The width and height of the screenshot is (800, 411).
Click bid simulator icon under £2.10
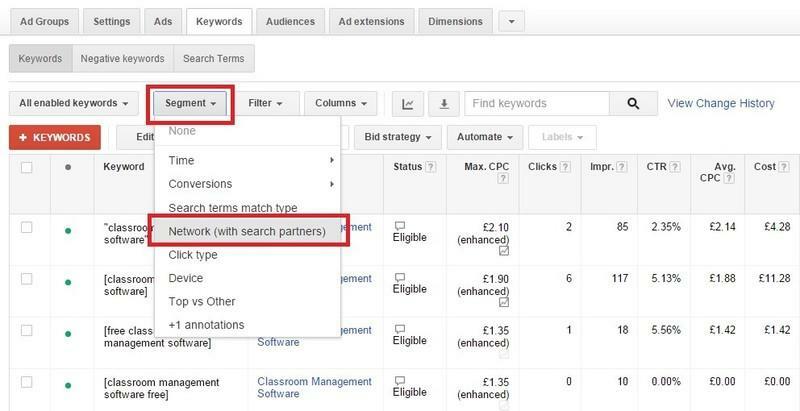click(504, 251)
